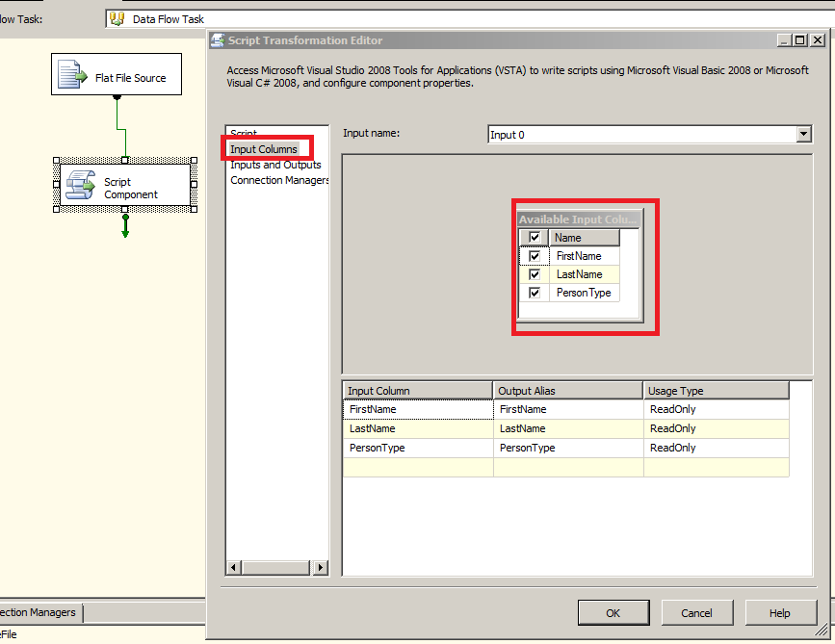Toggle the select-all Name header checkbox
Screen dimensions: 835x644
pyautogui.click(x=535, y=237)
